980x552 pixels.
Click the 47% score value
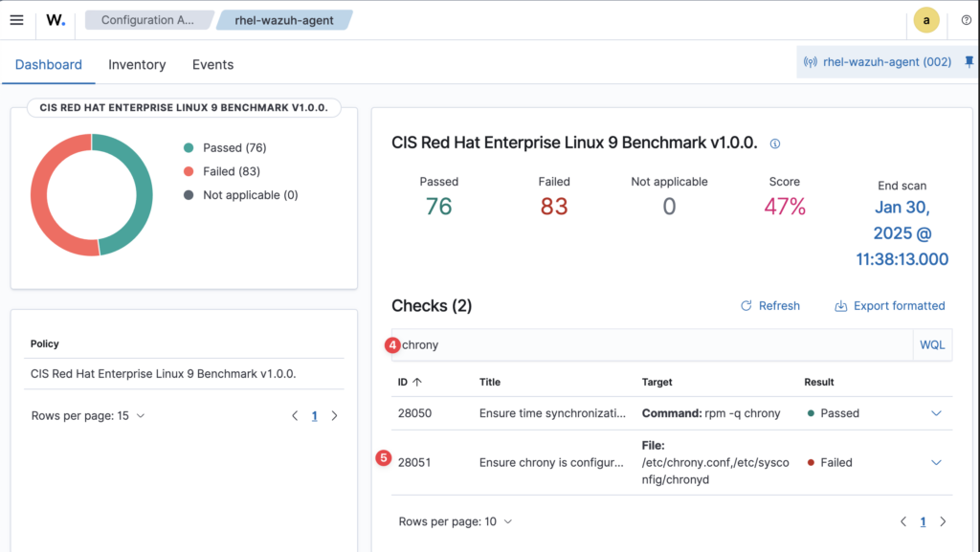[x=785, y=207]
